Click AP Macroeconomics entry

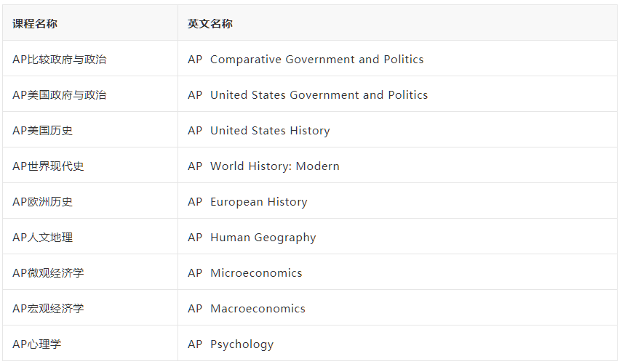[247, 309]
